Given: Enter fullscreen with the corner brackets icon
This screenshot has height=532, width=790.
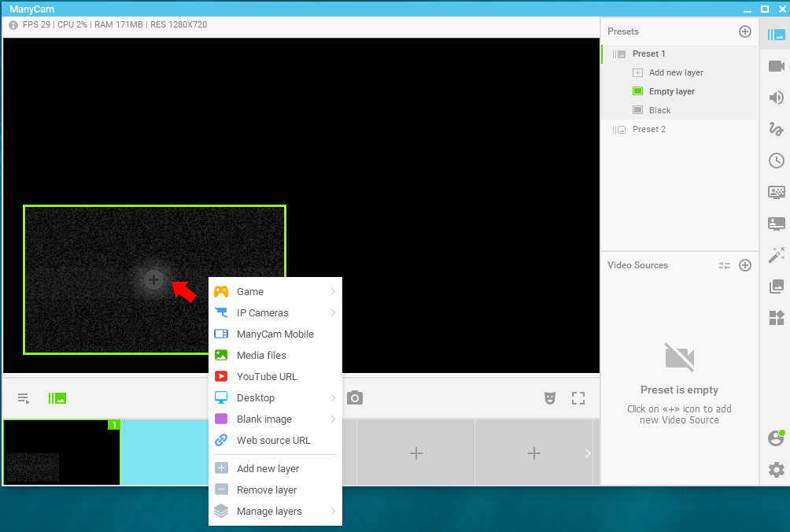Looking at the screenshot, I should point(578,398).
